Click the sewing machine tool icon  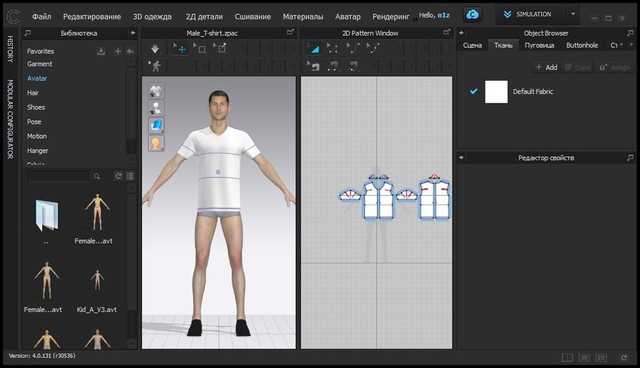click(x=313, y=66)
